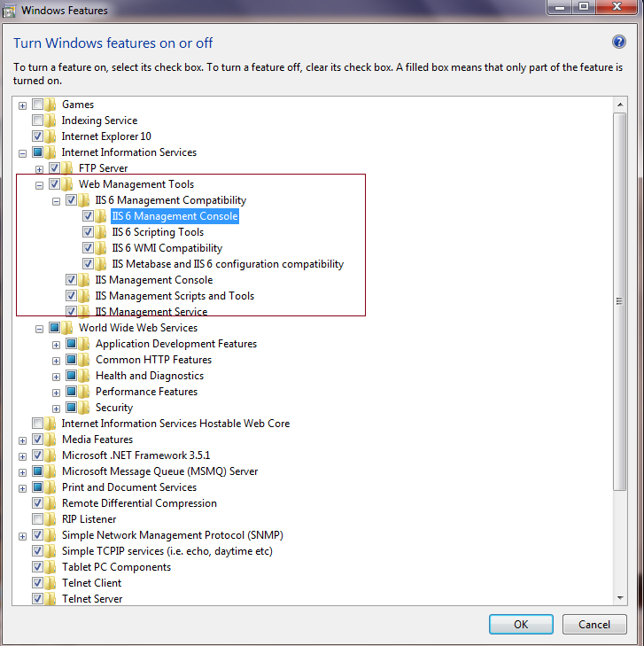644x646 pixels.
Task: Expand the Games tree node
Action: (23, 105)
